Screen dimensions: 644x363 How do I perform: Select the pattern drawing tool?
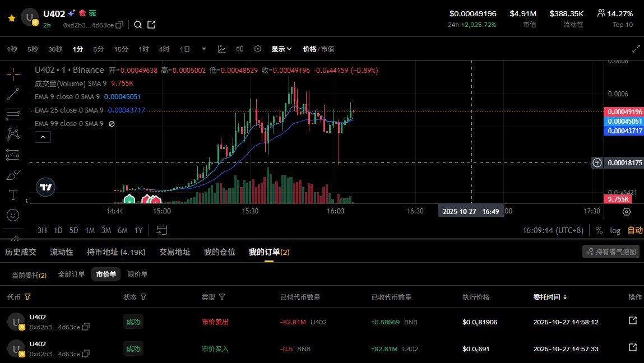click(x=13, y=134)
